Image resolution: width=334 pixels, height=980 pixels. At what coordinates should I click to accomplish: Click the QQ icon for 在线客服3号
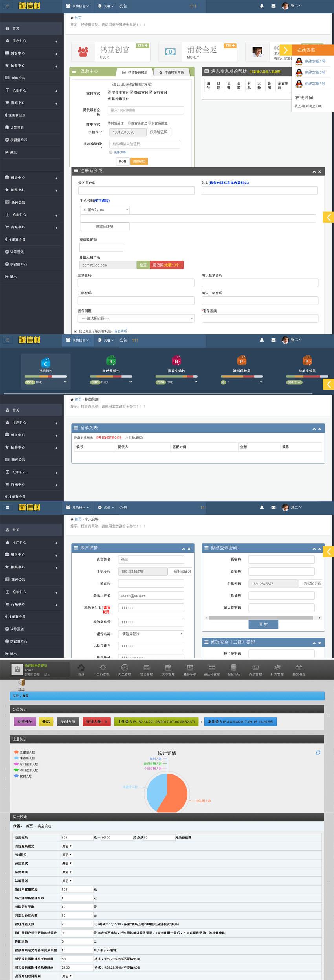(299, 83)
